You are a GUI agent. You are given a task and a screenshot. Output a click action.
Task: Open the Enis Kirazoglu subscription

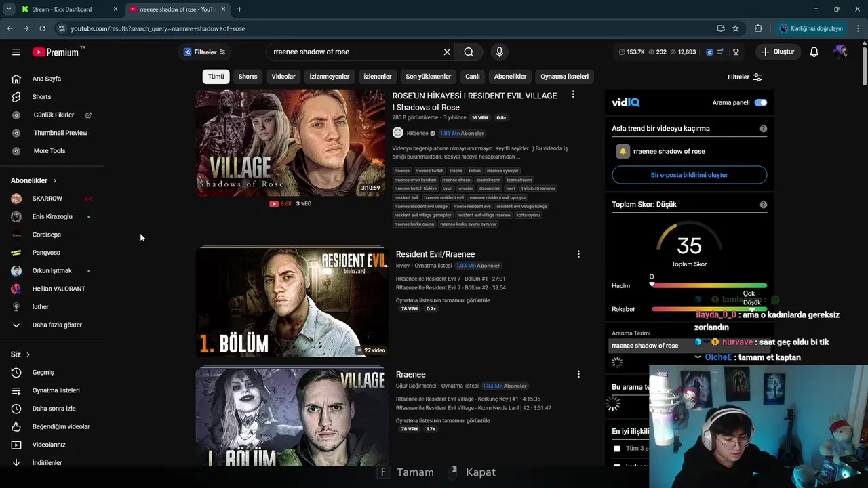(x=52, y=217)
